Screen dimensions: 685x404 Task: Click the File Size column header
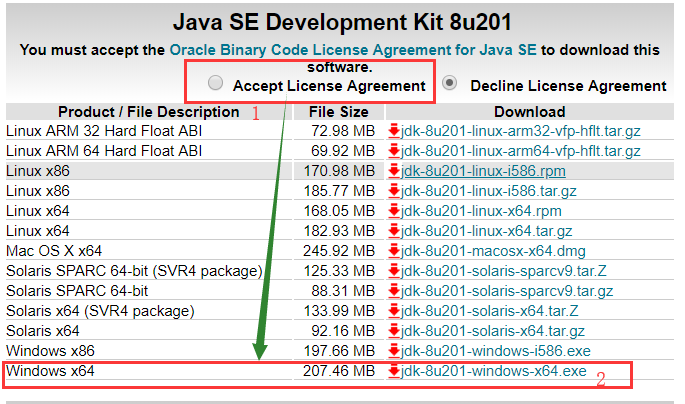click(x=339, y=112)
